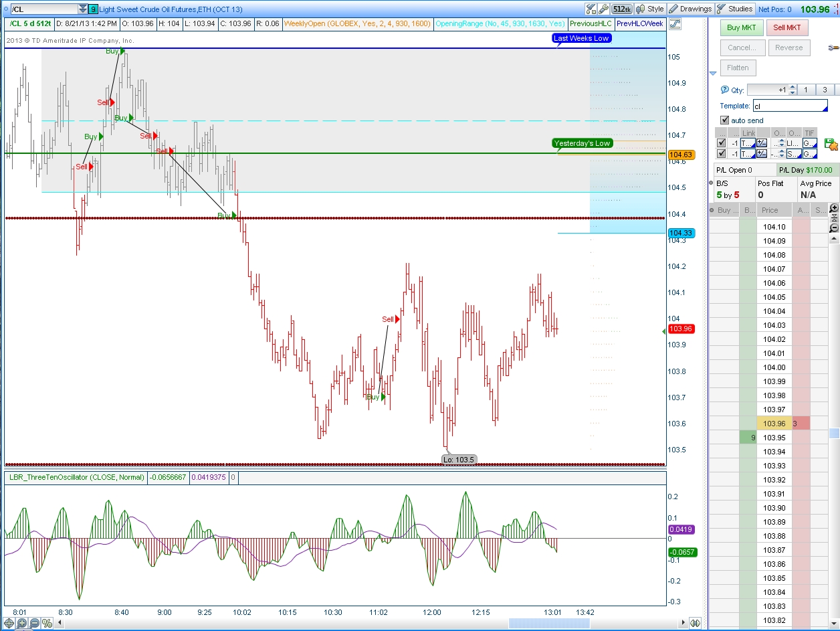Image resolution: width=840 pixels, height=631 pixels.
Task: Click the P/L Day $170.00 cell
Action: pos(808,170)
